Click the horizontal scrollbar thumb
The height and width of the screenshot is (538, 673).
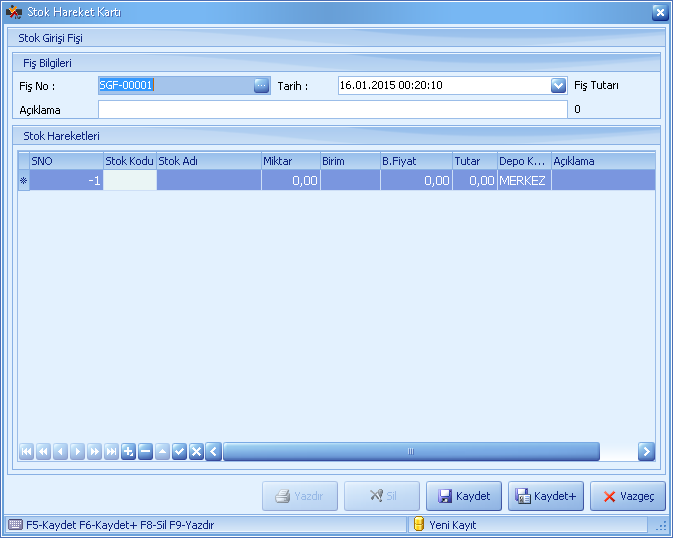(410, 452)
